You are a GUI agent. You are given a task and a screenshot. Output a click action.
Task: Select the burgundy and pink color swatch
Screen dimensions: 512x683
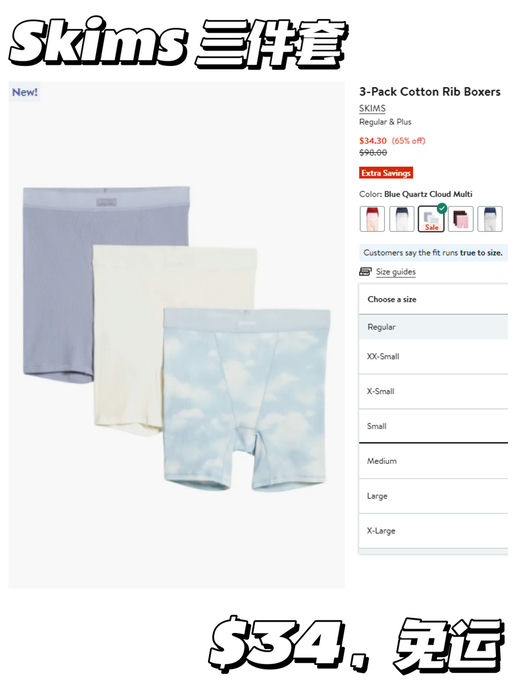(x=461, y=219)
